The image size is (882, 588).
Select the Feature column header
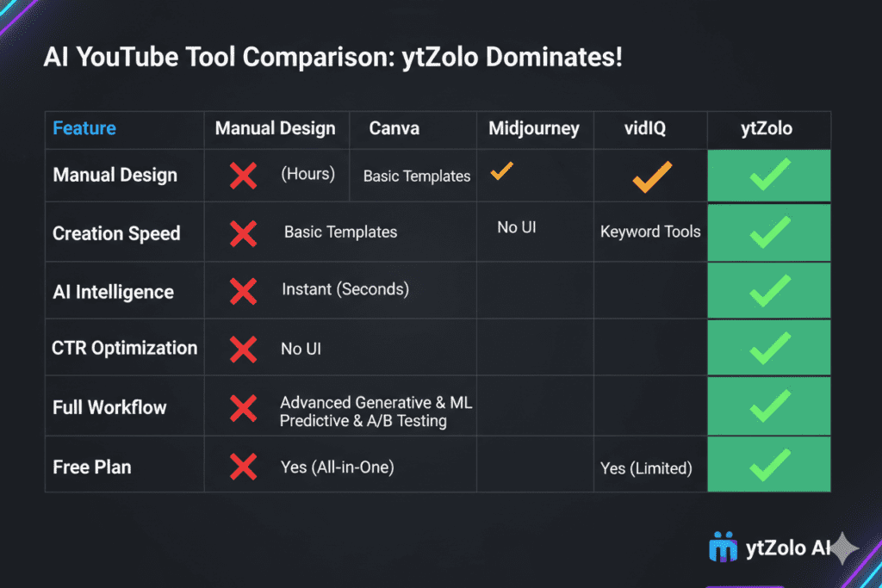84,128
